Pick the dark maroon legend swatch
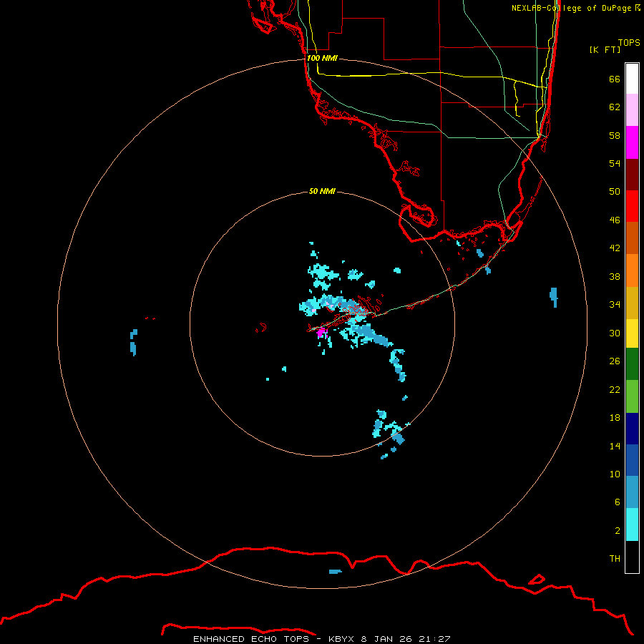Viewport: 644px width, 644px height. pyautogui.click(x=632, y=175)
